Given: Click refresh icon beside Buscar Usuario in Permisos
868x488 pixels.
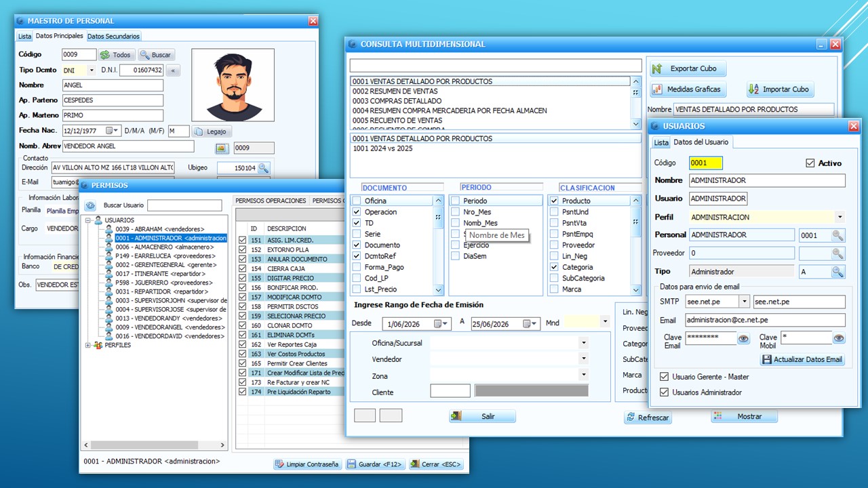Looking at the screenshot, I should [91, 205].
